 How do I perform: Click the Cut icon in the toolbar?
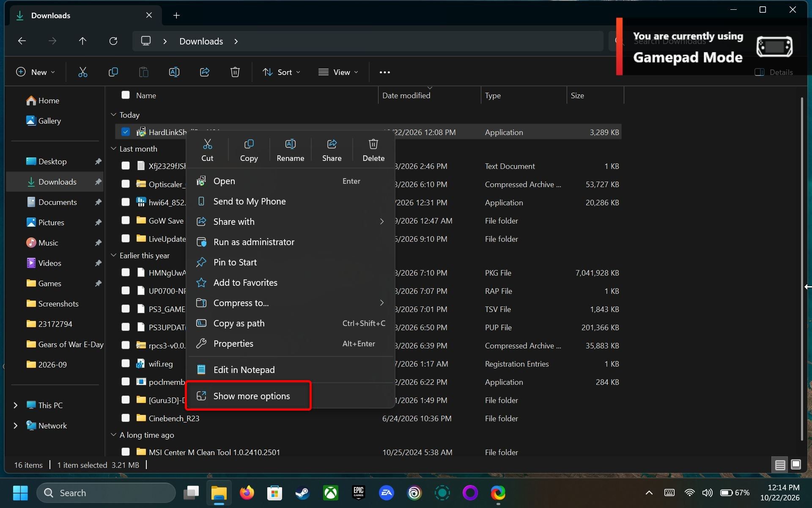tap(82, 72)
